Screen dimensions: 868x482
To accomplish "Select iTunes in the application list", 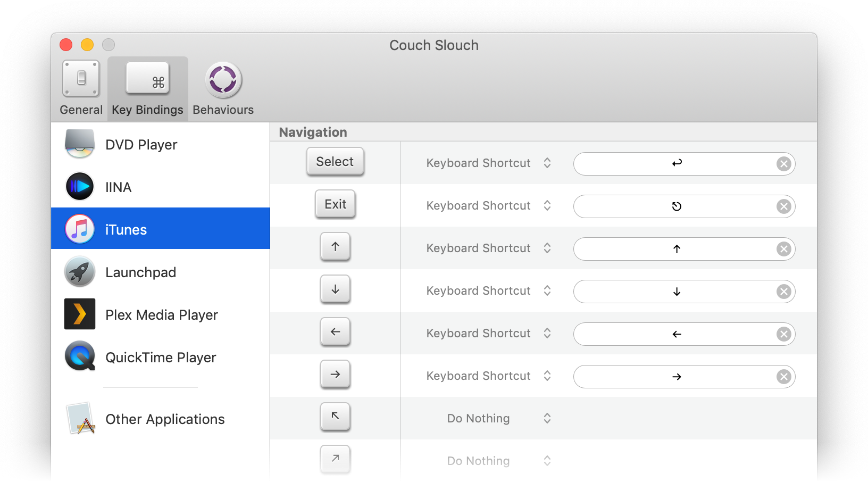I will [x=126, y=230].
